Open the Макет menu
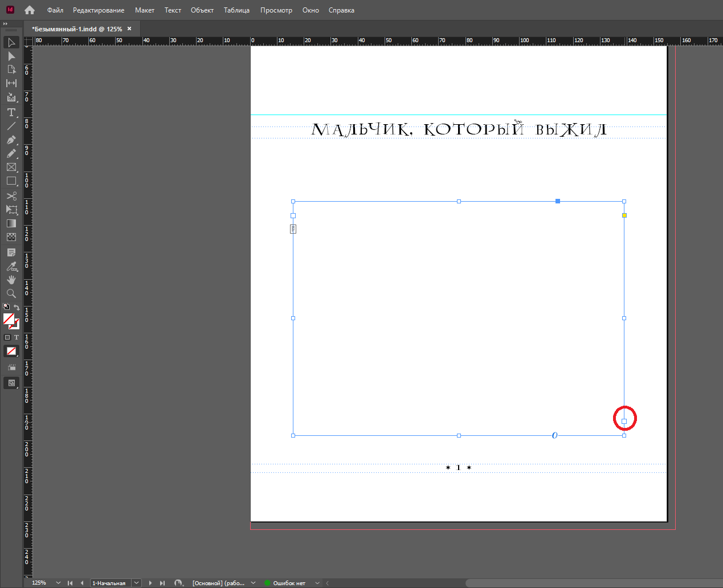 click(144, 10)
